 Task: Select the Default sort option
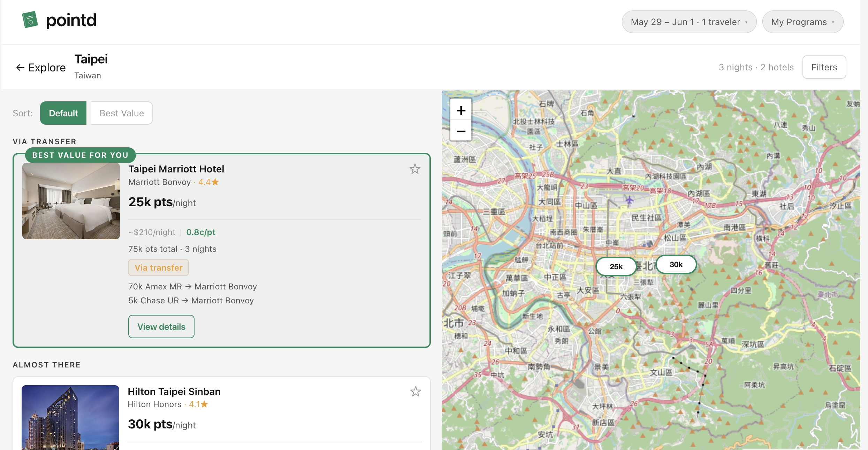[x=63, y=113]
